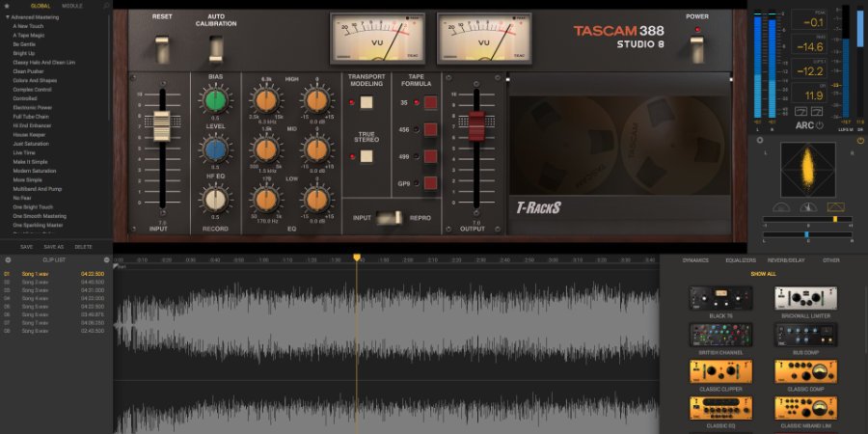Open the settings circle icon left of the phase scope
Image resolution: width=868 pixels, height=434 pixels.
pyautogui.click(x=760, y=141)
